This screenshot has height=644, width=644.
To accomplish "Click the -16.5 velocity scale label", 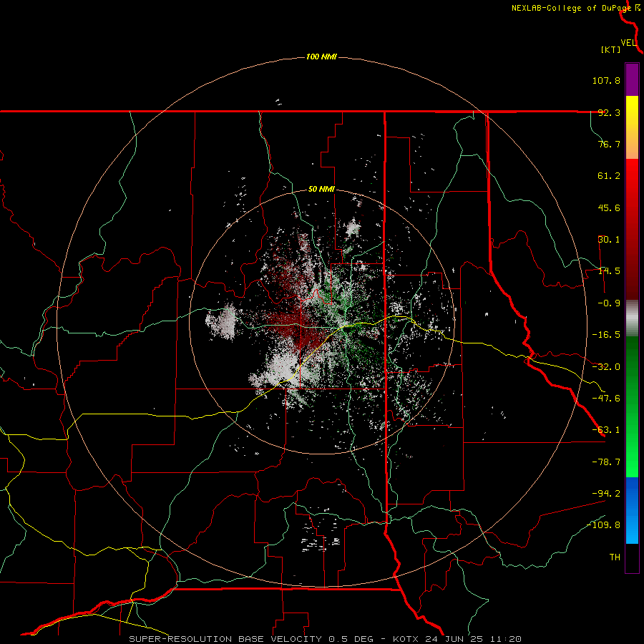I will pyautogui.click(x=606, y=335).
